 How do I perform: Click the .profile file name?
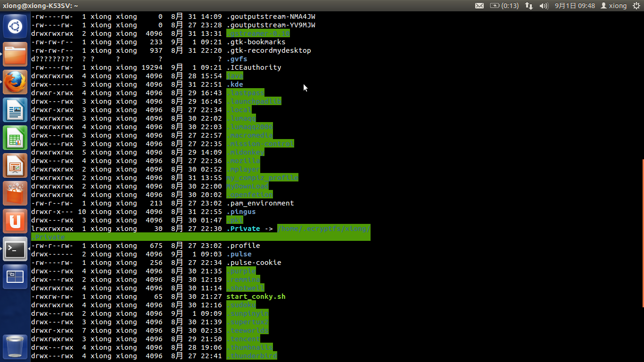point(243,246)
